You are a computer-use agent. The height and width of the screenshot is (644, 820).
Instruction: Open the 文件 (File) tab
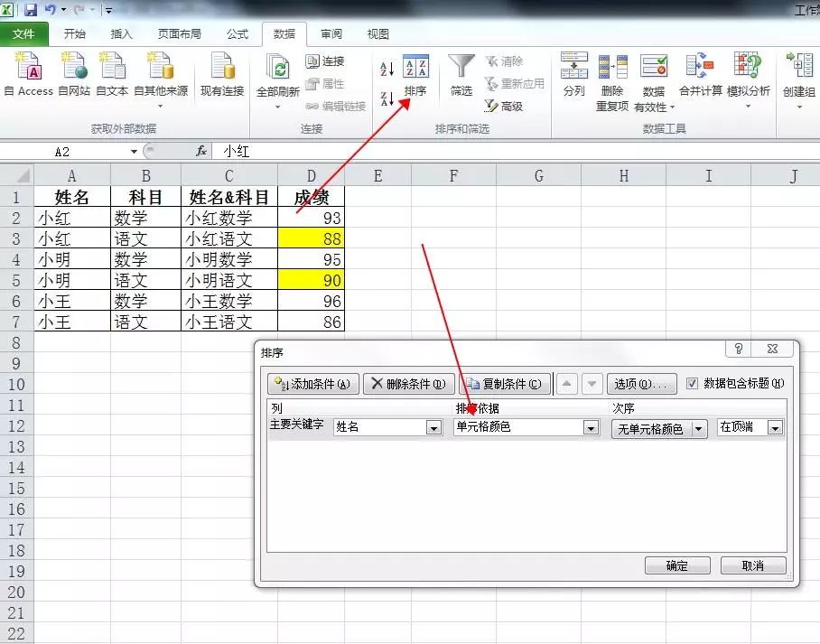24,34
